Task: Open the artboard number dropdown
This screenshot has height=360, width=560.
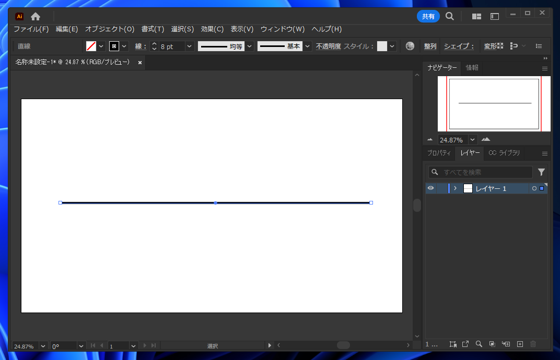Action: point(134,346)
